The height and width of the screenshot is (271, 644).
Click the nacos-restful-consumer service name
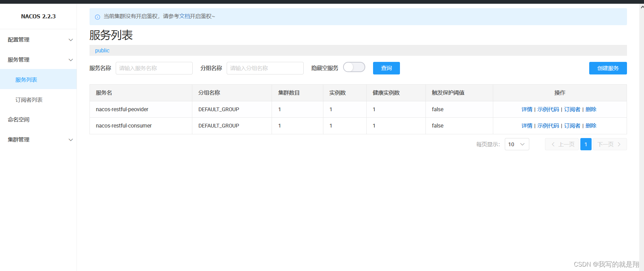click(x=124, y=126)
